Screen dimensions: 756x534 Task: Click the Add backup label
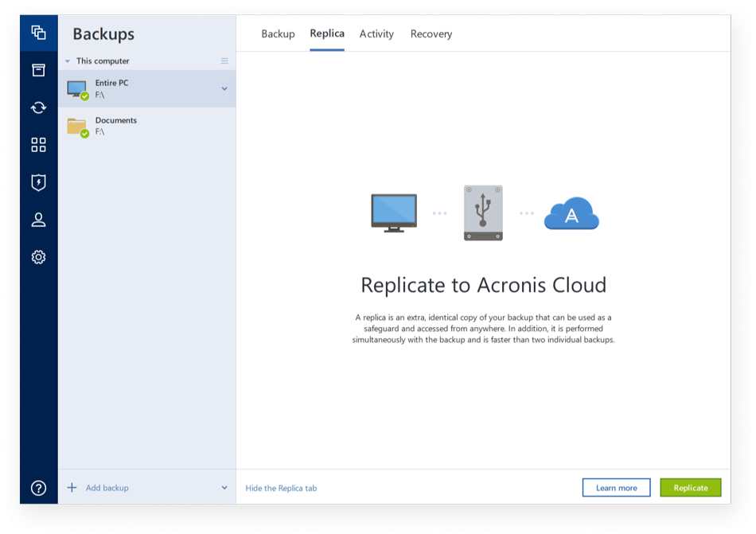pyautogui.click(x=107, y=488)
